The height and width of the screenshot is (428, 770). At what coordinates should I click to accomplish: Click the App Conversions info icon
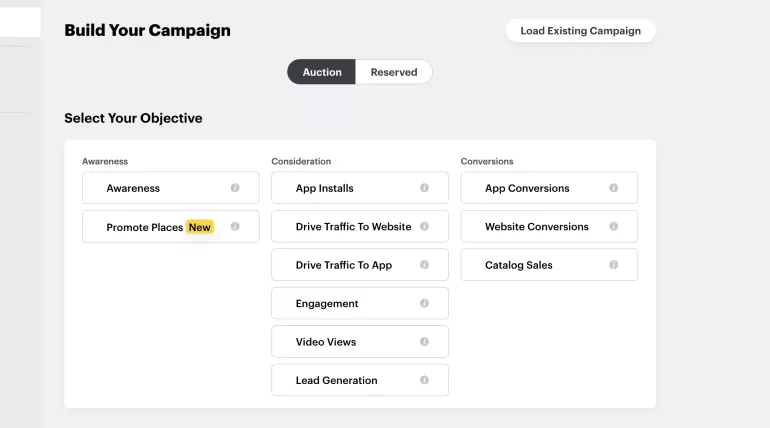(x=613, y=187)
